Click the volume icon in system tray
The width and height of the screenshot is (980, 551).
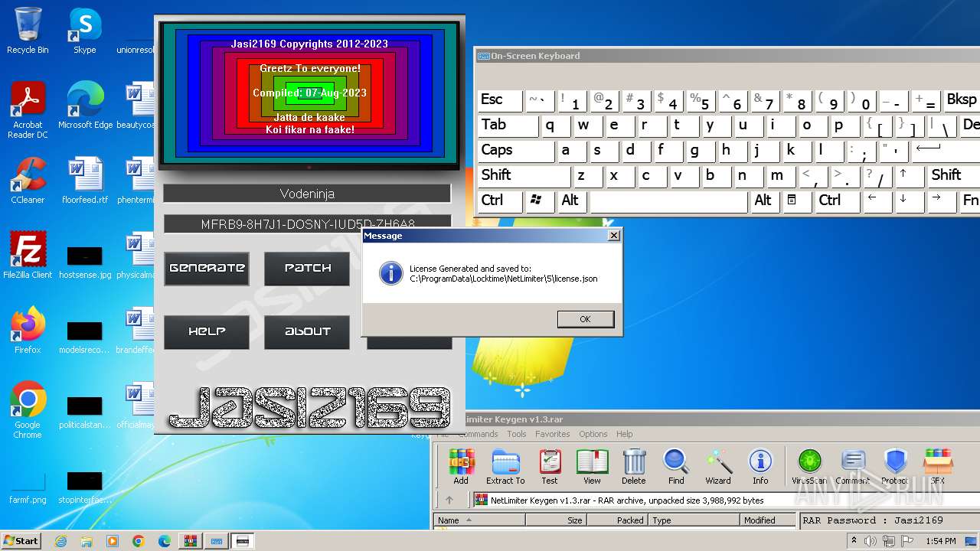pos(870,541)
